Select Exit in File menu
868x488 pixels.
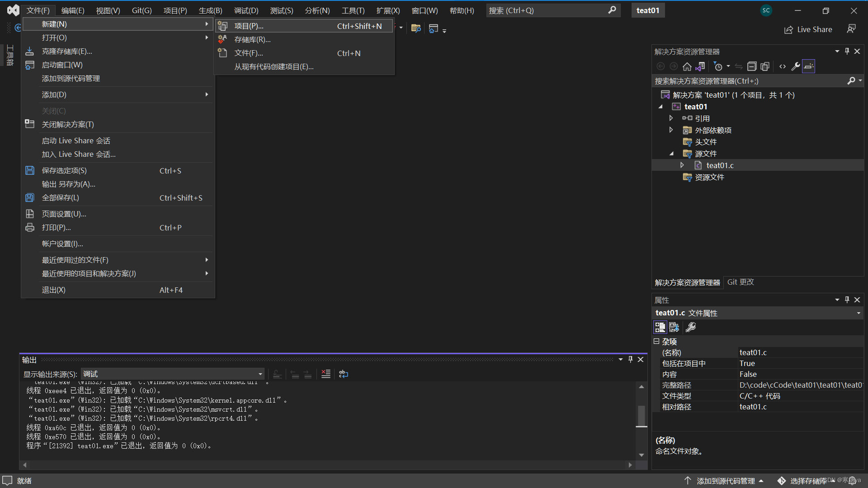click(x=118, y=290)
